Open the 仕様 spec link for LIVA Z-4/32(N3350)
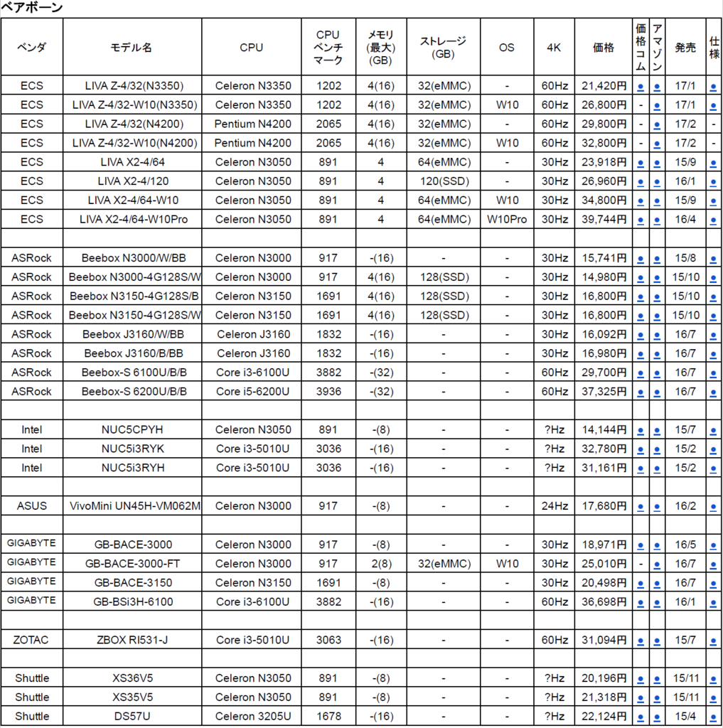The image size is (723, 728). pos(714,87)
